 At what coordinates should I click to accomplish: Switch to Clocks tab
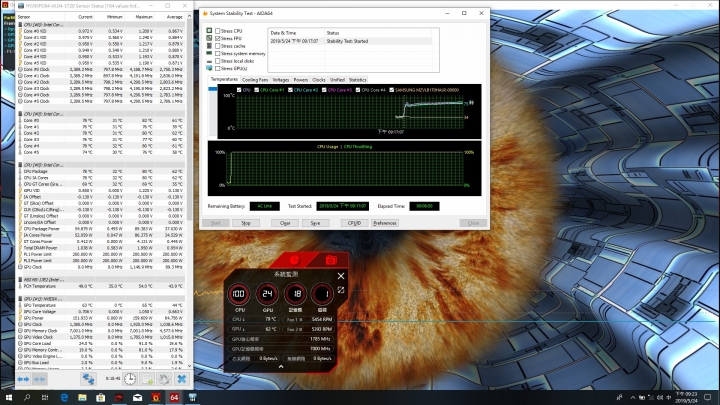click(x=319, y=80)
